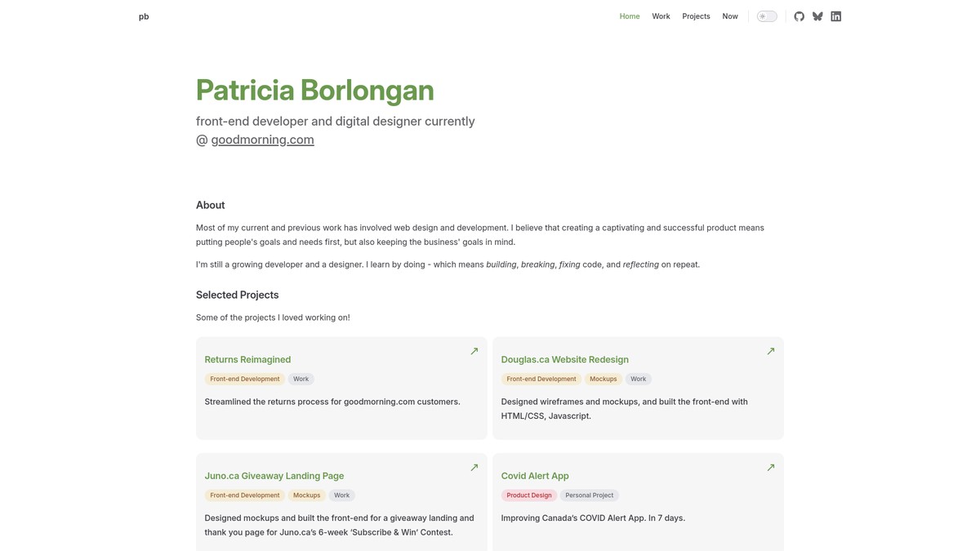Open the Juno.ca Giveaway Landing Page title
This screenshot has height=551, width=980.
point(274,476)
